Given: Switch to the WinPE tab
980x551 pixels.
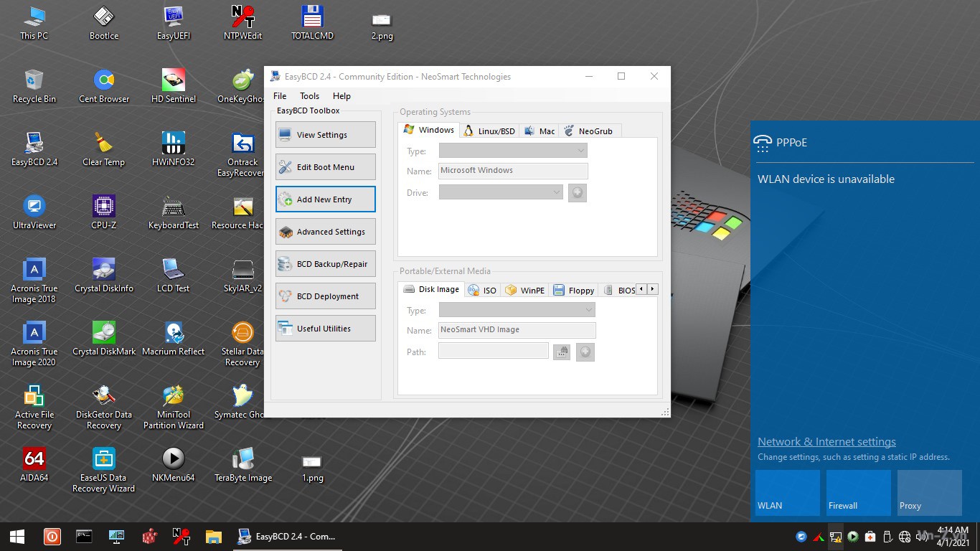Looking at the screenshot, I should click(x=525, y=291).
